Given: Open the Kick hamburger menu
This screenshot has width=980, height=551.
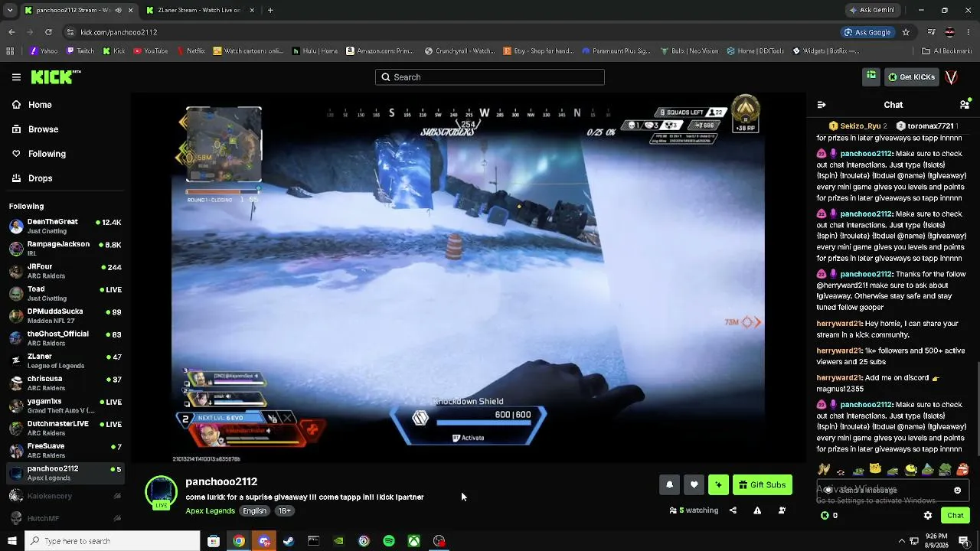Looking at the screenshot, I should point(16,77).
